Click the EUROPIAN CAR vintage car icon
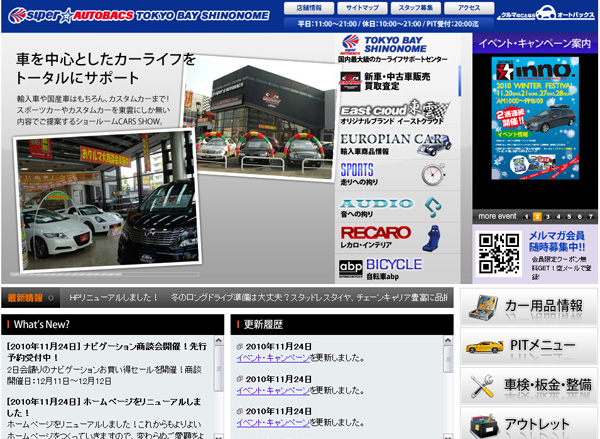Viewport: 600px width, 439px height. pos(435,145)
